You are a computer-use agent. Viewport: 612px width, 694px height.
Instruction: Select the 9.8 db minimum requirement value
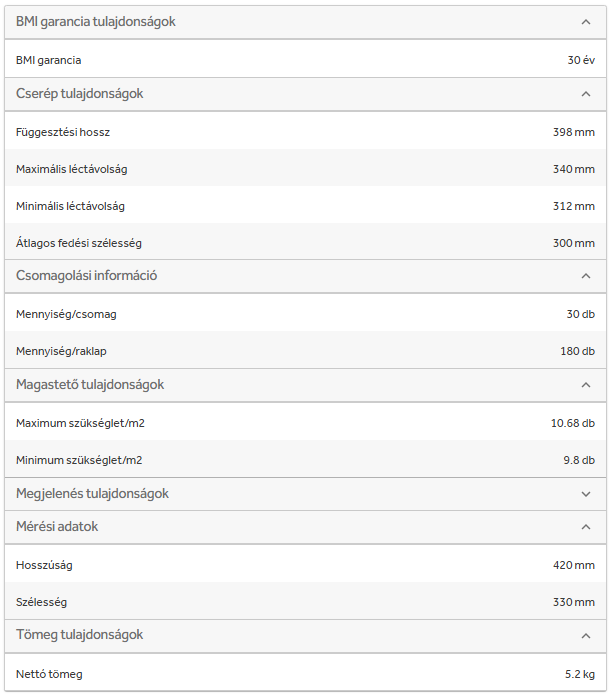click(x=578, y=460)
